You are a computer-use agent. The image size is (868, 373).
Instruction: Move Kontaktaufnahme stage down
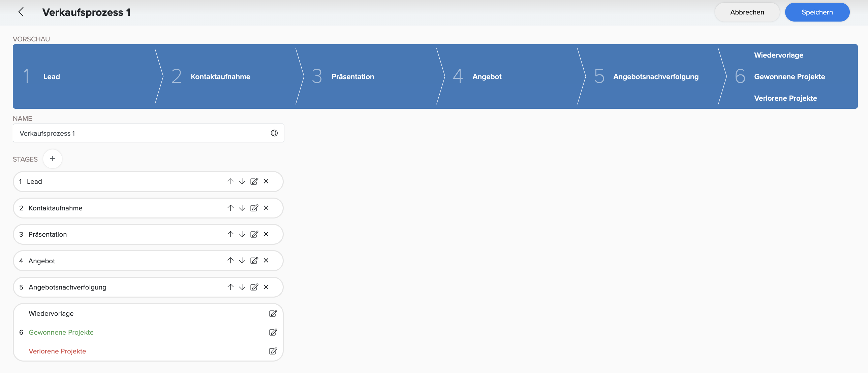click(x=242, y=208)
